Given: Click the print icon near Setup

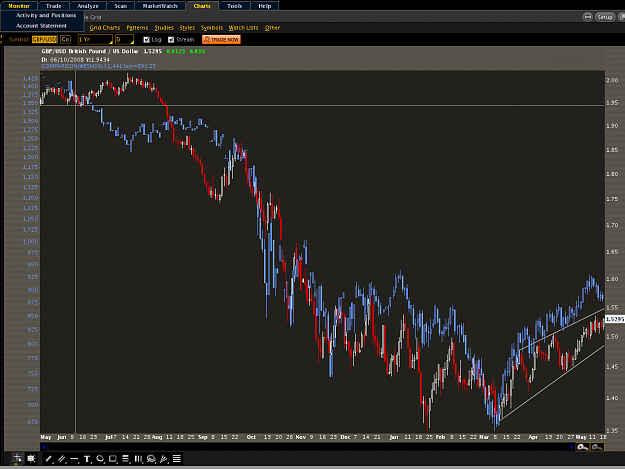Looking at the screenshot, I should coord(588,17).
